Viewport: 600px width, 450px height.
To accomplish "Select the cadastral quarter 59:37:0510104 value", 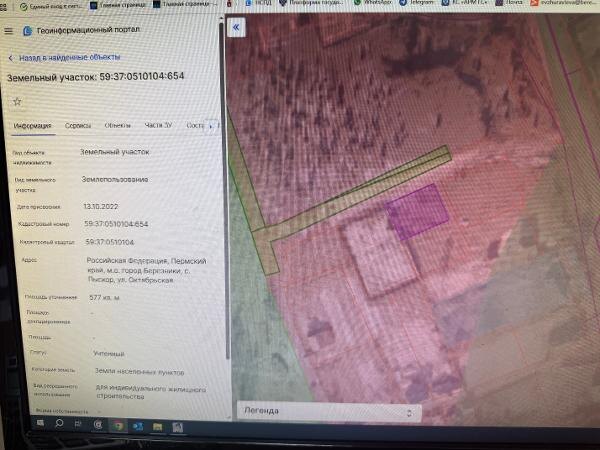I will 110,242.
